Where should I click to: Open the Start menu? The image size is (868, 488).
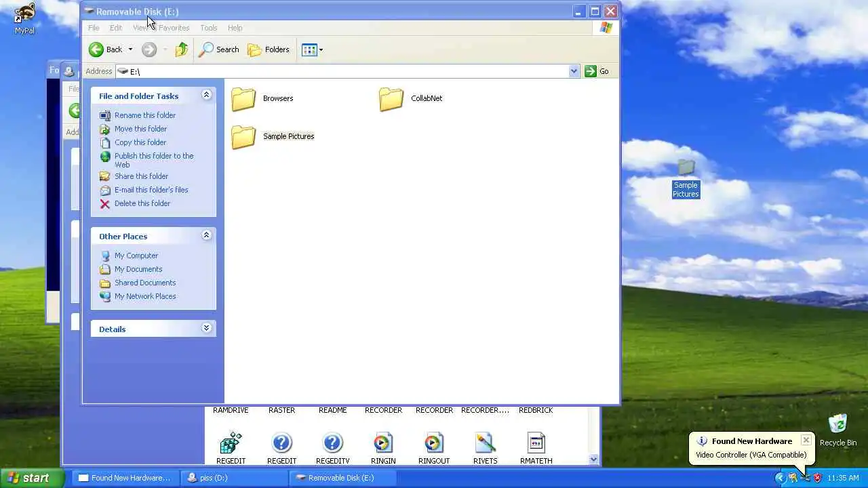click(32, 478)
